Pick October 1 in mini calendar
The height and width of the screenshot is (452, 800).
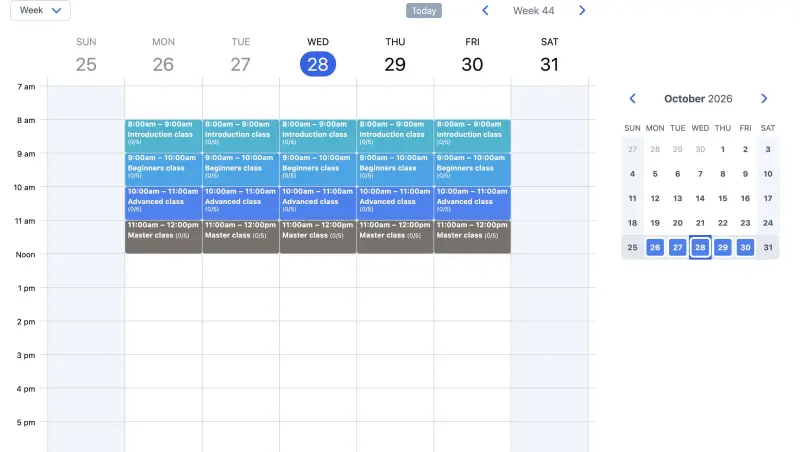pyautogui.click(x=722, y=149)
